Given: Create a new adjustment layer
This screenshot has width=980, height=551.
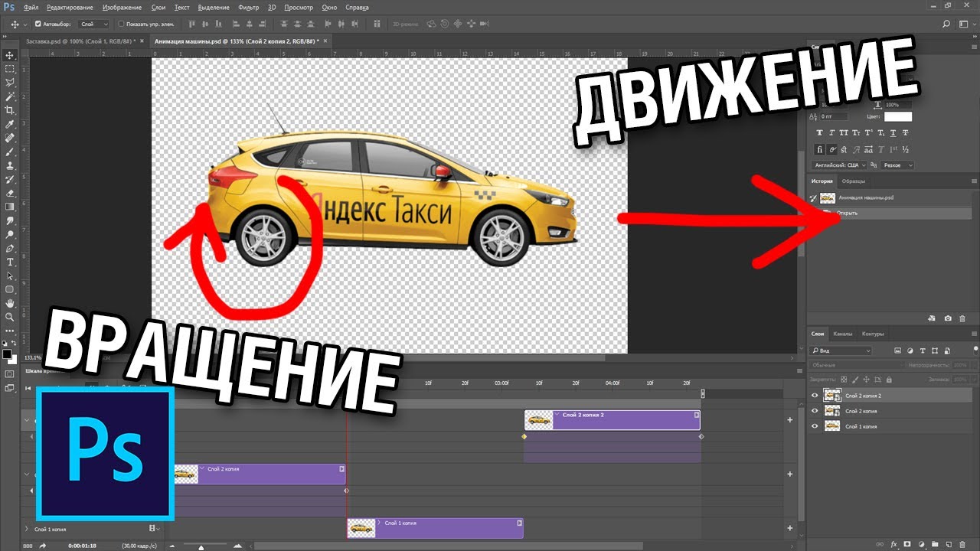Looking at the screenshot, I should [x=921, y=544].
